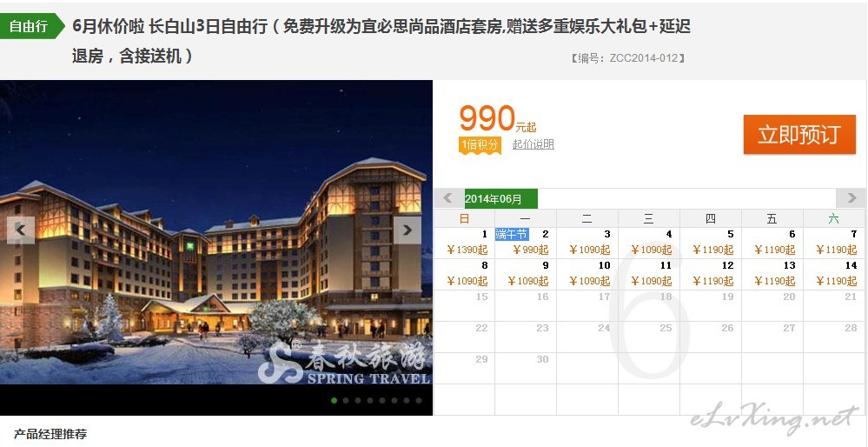The image size is (868, 447).
Task: Choose June 1 priced ¥1390起
Action: click(464, 243)
